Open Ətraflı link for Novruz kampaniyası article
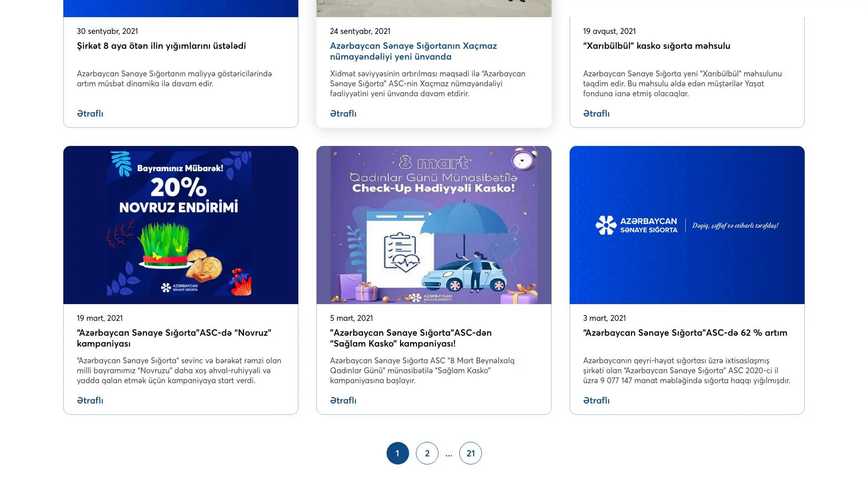Screen dimensions: 868x488 90,400
